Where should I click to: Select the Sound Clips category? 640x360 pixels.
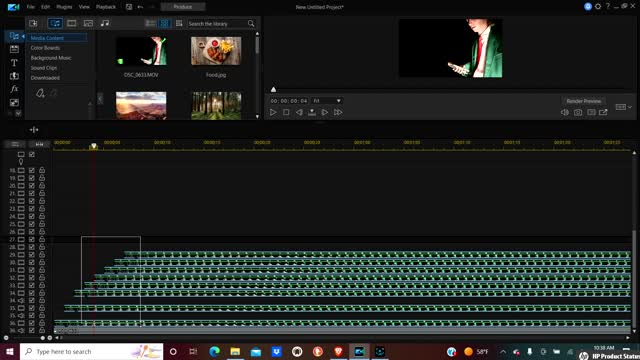point(44,68)
